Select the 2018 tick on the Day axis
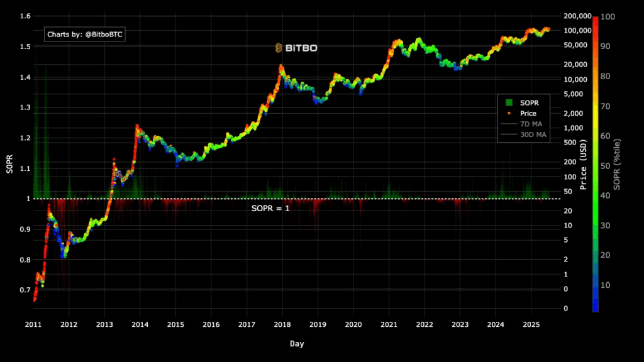Image resolution: width=644 pixels, height=362 pixels. [x=282, y=324]
